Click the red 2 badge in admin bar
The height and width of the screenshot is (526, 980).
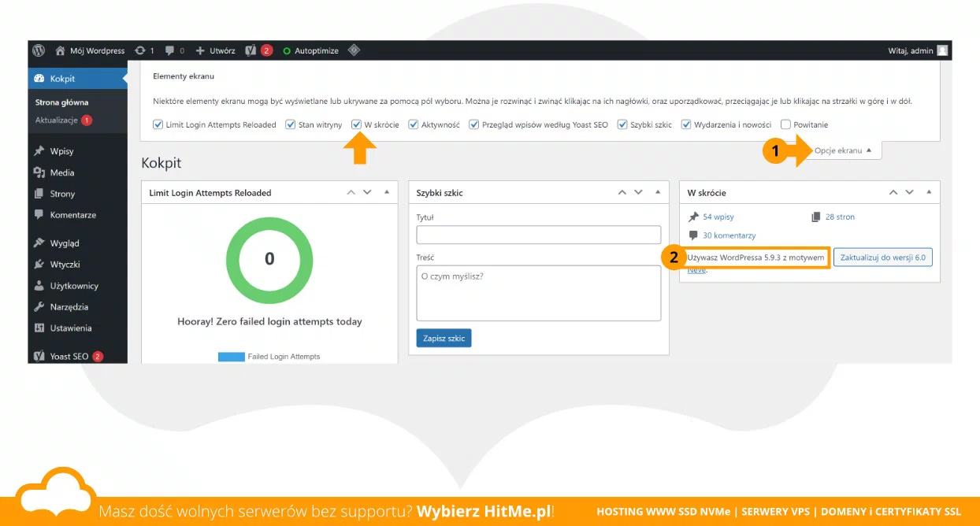click(x=266, y=50)
